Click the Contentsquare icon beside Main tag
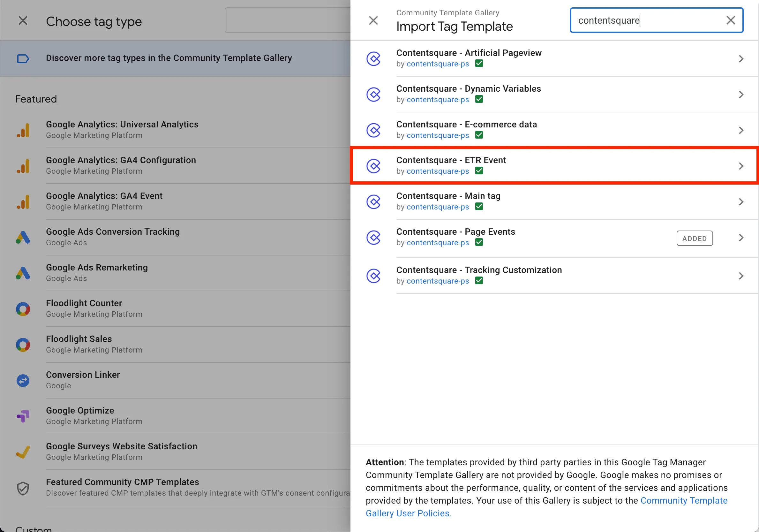Viewport: 759px width, 532px height. (373, 202)
